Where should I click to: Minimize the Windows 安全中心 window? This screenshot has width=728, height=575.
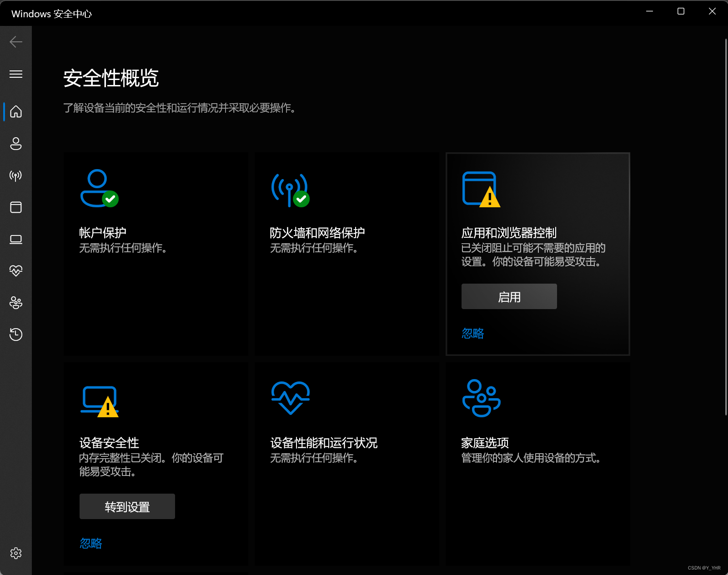point(649,11)
